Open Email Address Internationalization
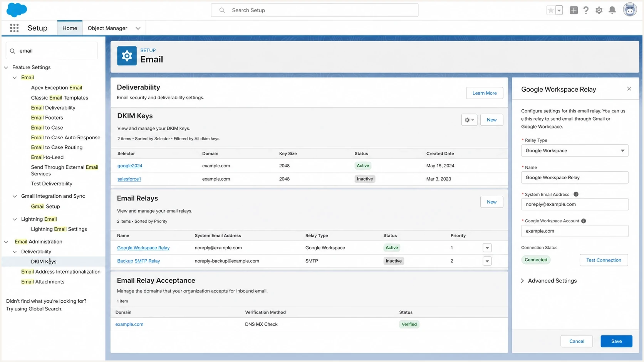Screen dimensions: 644x362 coord(61,272)
